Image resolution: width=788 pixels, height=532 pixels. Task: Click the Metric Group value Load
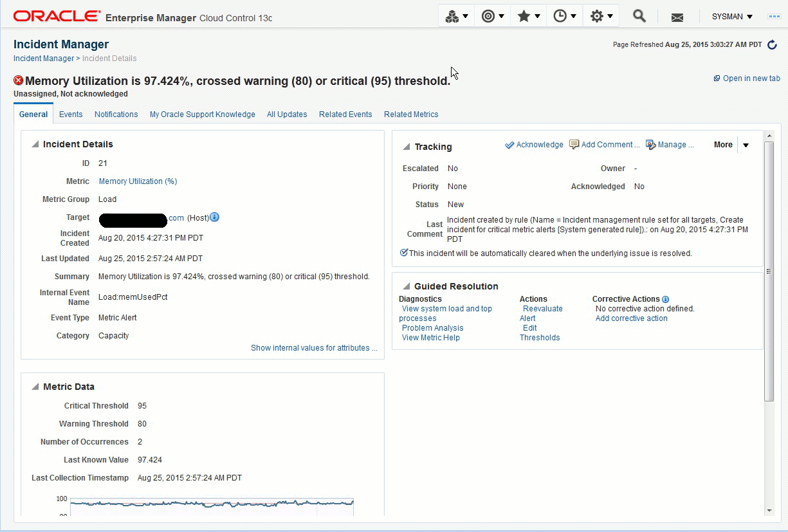pos(107,199)
